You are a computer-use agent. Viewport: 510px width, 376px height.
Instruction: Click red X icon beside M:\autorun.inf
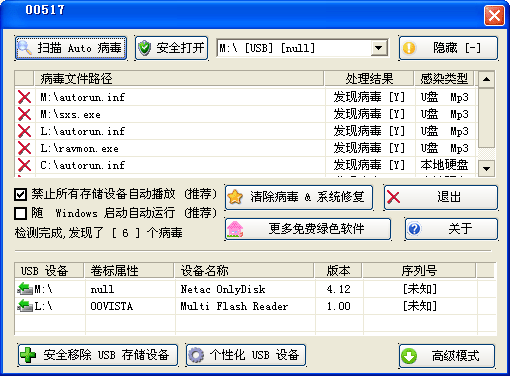[x=24, y=97]
